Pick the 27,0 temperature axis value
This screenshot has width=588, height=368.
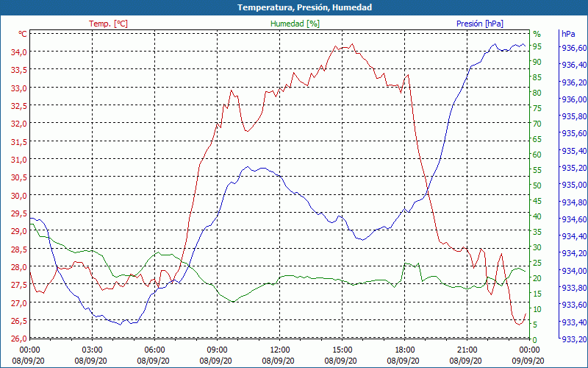(19, 303)
